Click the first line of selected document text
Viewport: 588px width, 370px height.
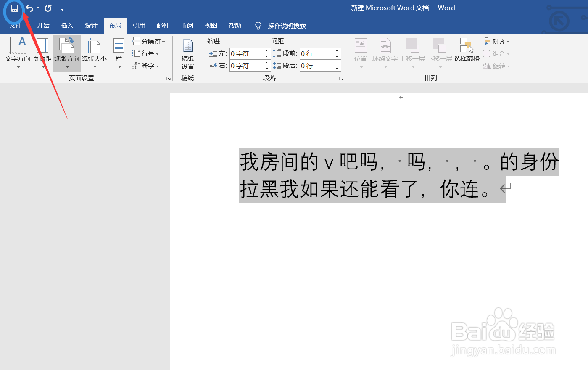tap(399, 162)
